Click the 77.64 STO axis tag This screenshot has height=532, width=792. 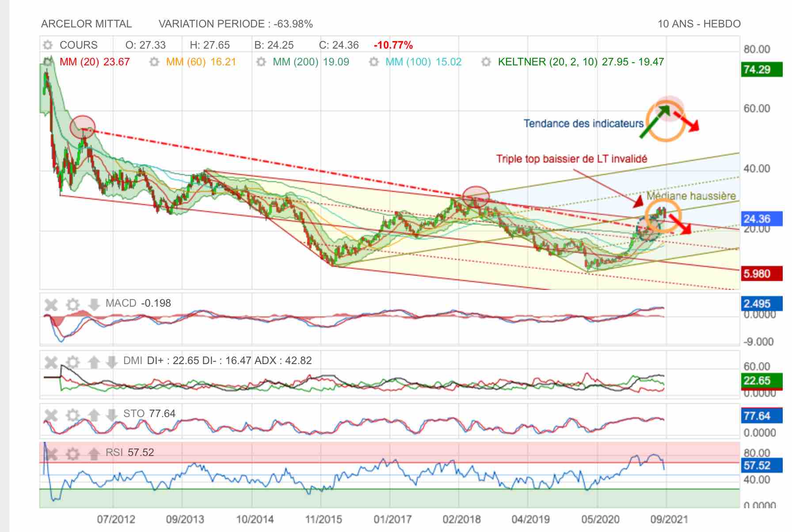click(x=761, y=416)
